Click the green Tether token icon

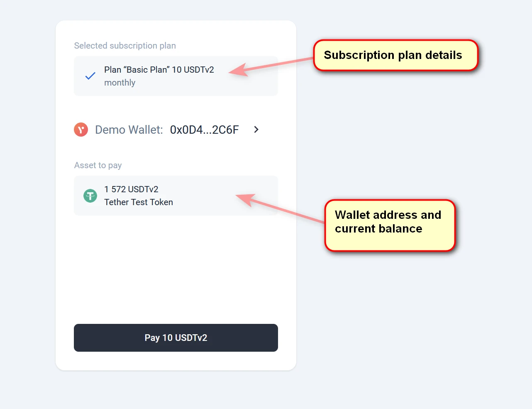click(90, 196)
